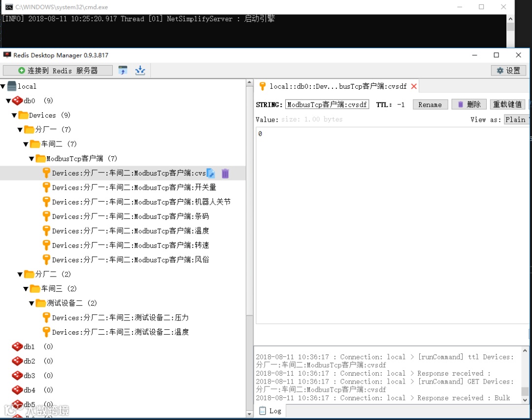The width and height of the screenshot is (532, 420).
Task: Collapse the 车间二 folder
Action: [26, 144]
